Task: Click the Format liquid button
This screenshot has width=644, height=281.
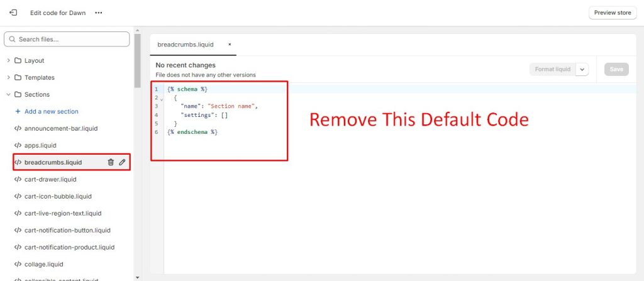Action: click(x=552, y=70)
